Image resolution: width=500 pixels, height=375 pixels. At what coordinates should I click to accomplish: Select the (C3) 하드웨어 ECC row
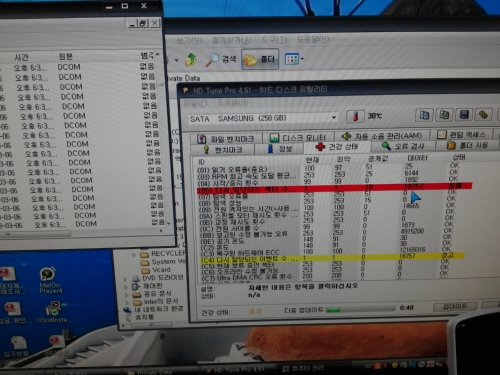(327, 252)
